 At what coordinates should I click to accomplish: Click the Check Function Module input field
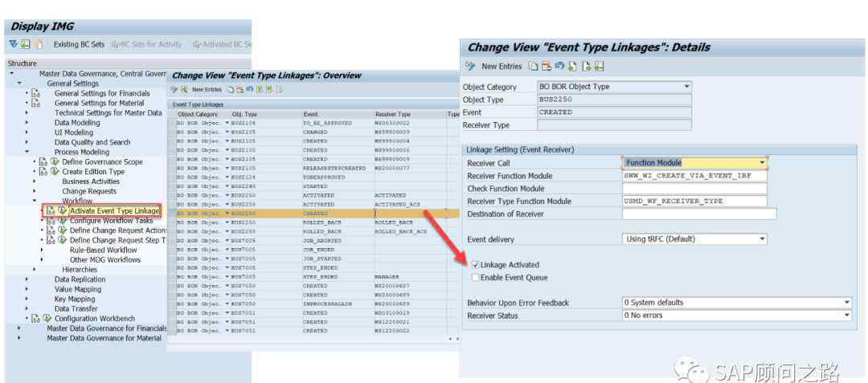tap(694, 189)
